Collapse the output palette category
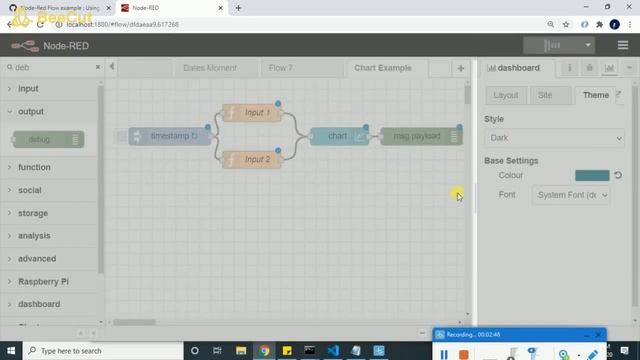Viewport: 640px width, 360px height. (49, 111)
